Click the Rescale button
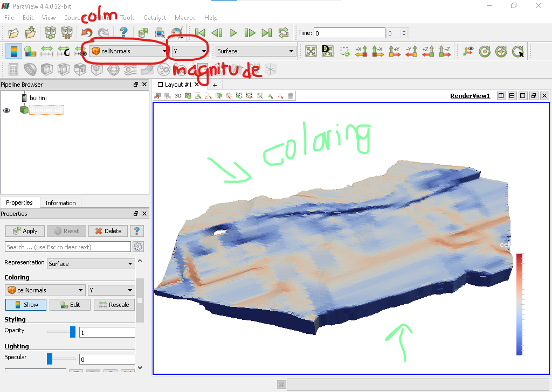 tap(114, 305)
